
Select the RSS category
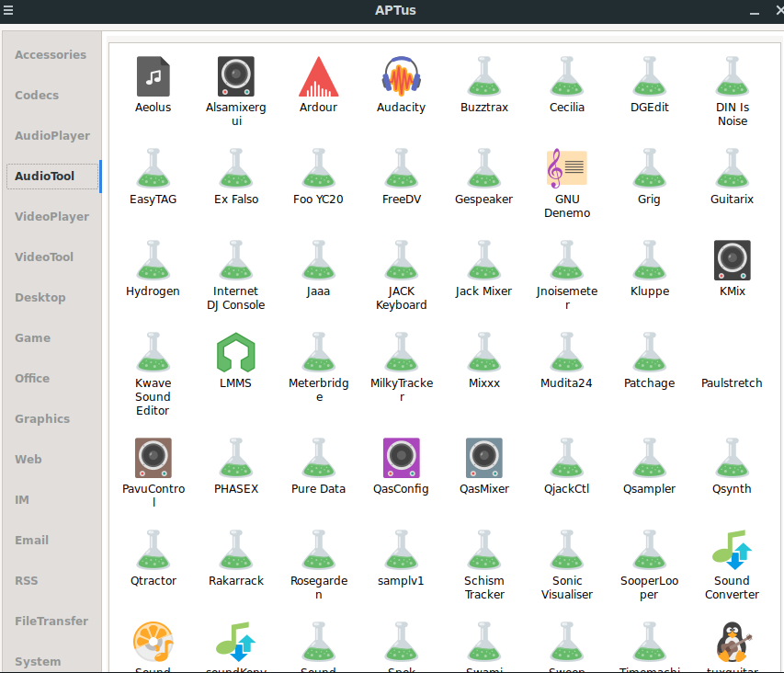26,581
